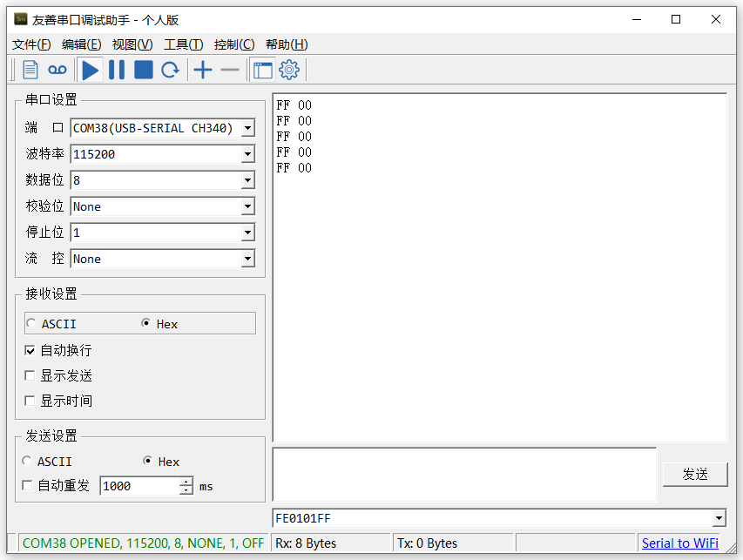Pause serial data with the pause icon
Image resolution: width=743 pixels, height=560 pixels.
pyautogui.click(x=117, y=70)
